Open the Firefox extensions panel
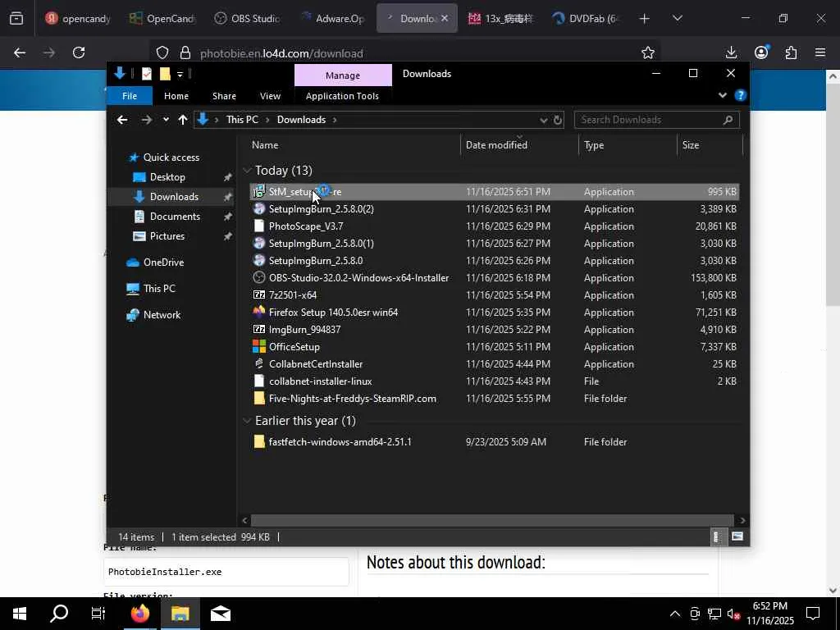Viewport: 840px width, 630px height. pos(791,52)
